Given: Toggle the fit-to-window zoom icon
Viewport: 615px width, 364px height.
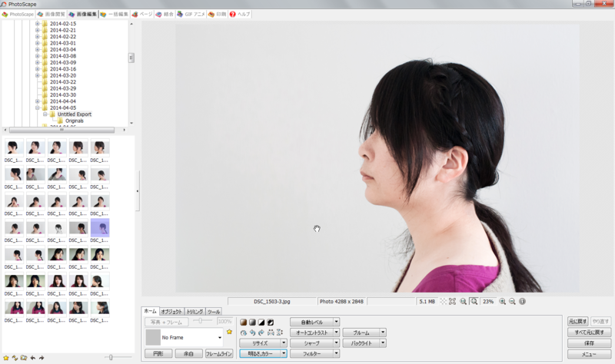Looking at the screenshot, I should (x=474, y=301).
